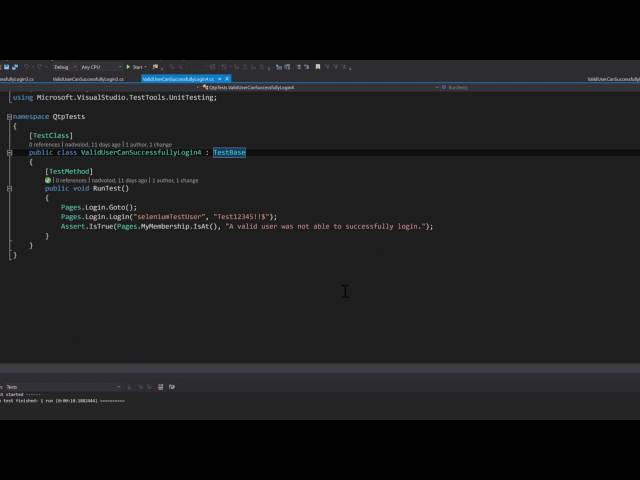Click the class name ValidUserCanSuccessfullyLogin4
The width and height of the screenshot is (640, 480).
141,152
